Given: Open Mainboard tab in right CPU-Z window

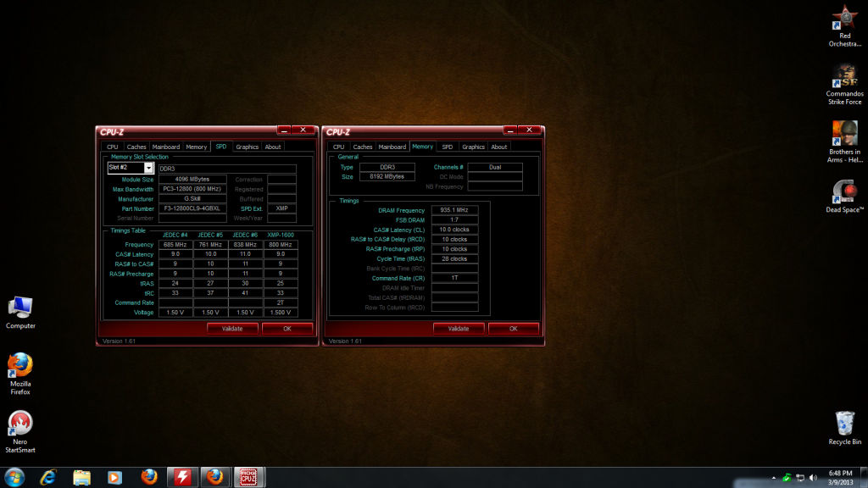Looking at the screenshot, I should coord(392,147).
